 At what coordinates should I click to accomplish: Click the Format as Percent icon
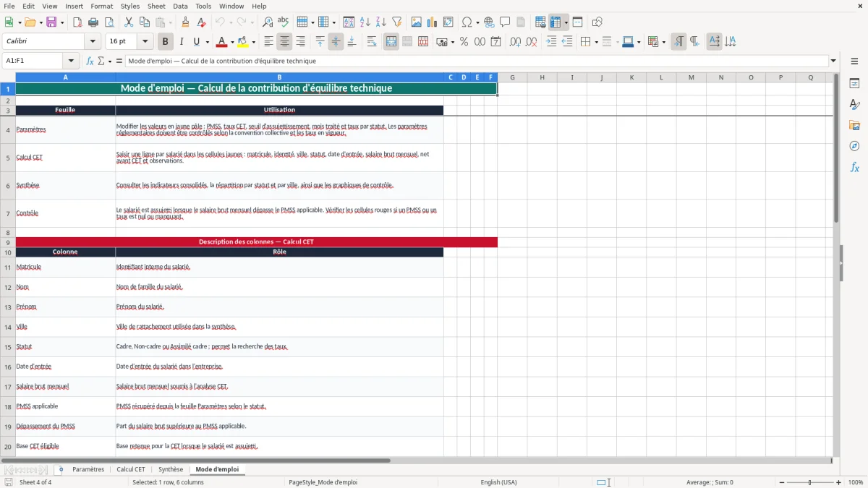point(464,42)
